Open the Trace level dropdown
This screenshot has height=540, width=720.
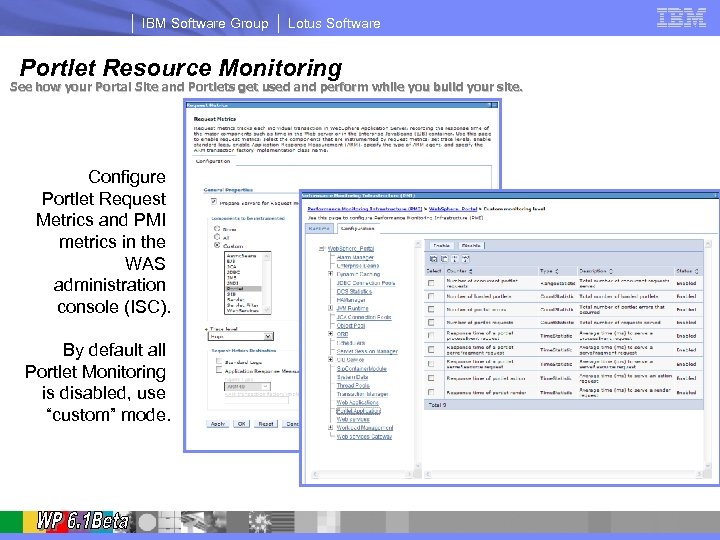pos(241,337)
